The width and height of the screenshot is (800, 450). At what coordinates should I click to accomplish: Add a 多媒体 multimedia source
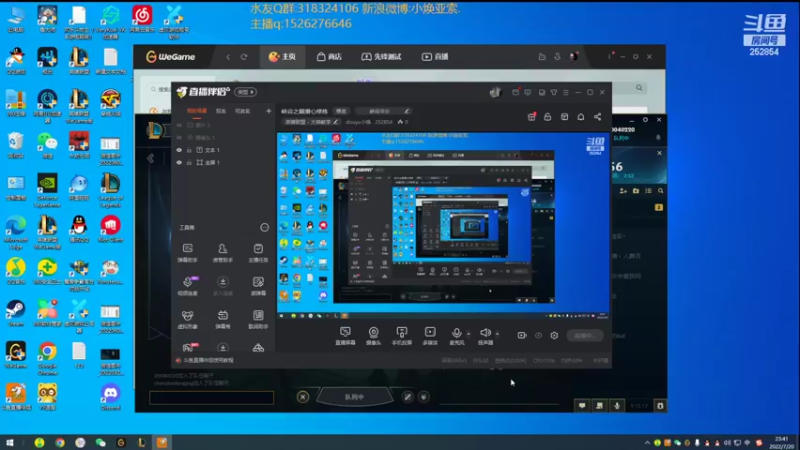pyautogui.click(x=430, y=336)
